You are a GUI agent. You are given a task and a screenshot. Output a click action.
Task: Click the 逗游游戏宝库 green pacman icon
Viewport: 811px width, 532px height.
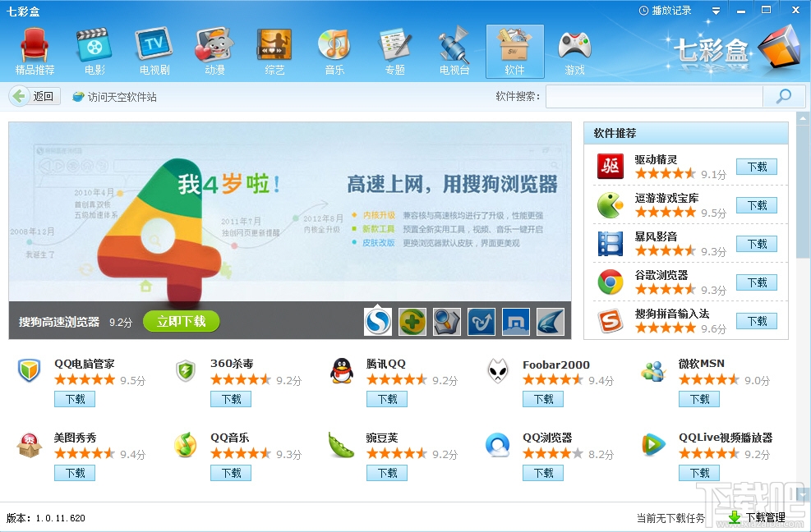611,205
